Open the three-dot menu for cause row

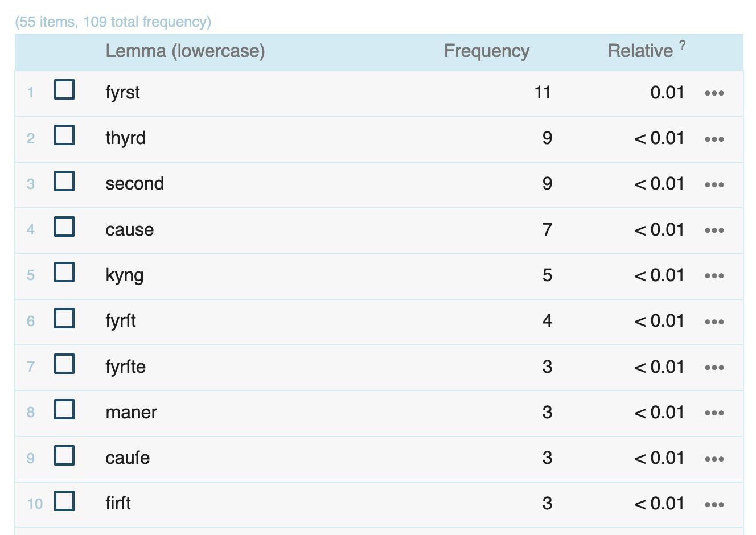[x=714, y=231]
